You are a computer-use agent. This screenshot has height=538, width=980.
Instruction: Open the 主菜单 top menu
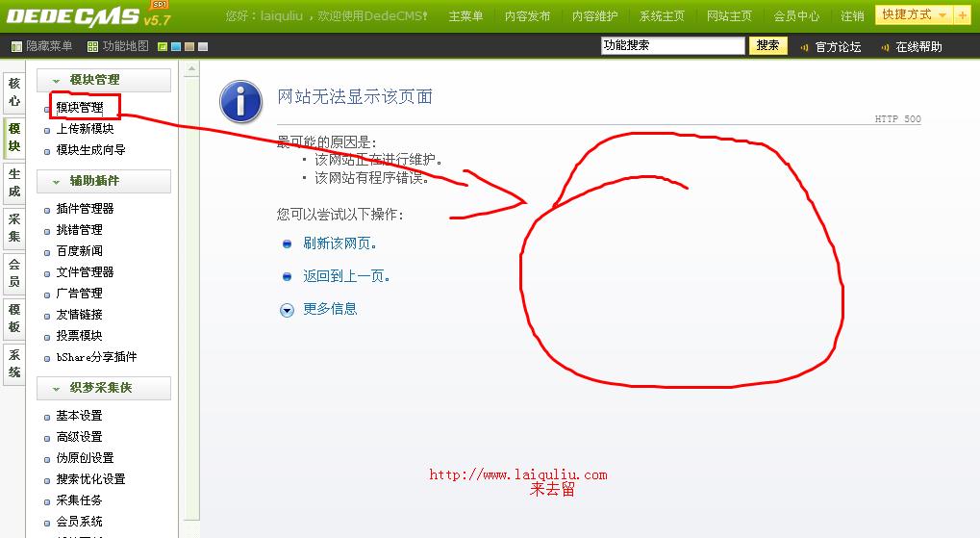[x=465, y=15]
